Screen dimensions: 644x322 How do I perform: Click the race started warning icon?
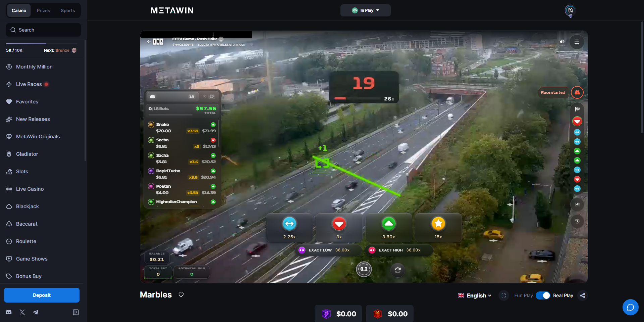coord(577,92)
